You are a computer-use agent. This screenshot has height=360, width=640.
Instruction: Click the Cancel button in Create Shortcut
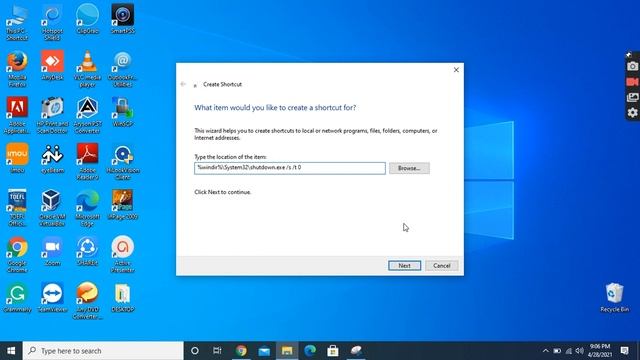pyautogui.click(x=442, y=266)
